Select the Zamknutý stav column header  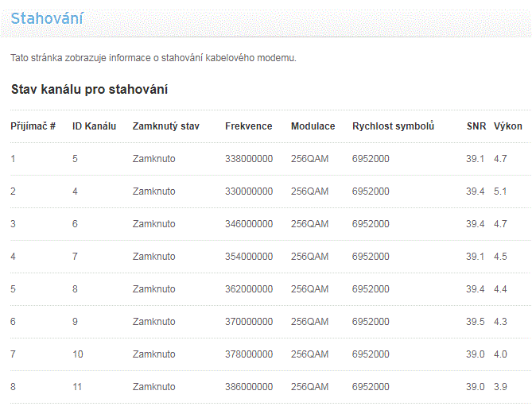[x=166, y=126]
